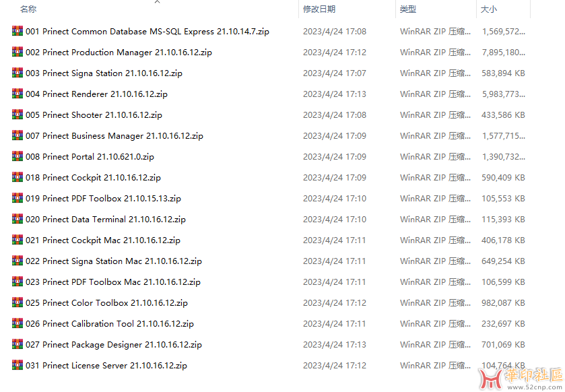The width and height of the screenshot is (565, 392).
Task: Click modified date of 027 Package Designer zip
Action: (x=335, y=345)
